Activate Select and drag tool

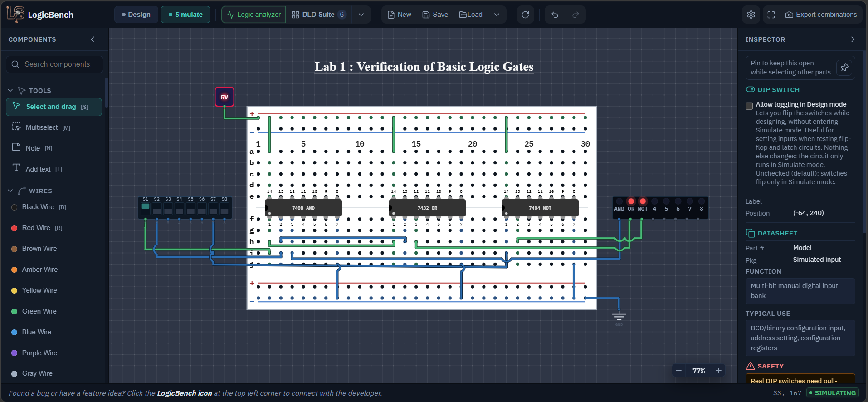click(x=54, y=107)
